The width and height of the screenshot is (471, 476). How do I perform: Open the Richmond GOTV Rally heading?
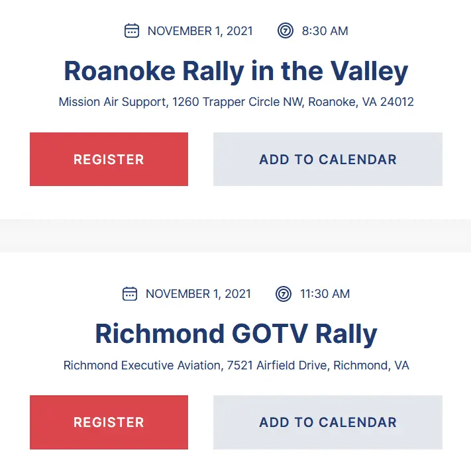point(236,334)
